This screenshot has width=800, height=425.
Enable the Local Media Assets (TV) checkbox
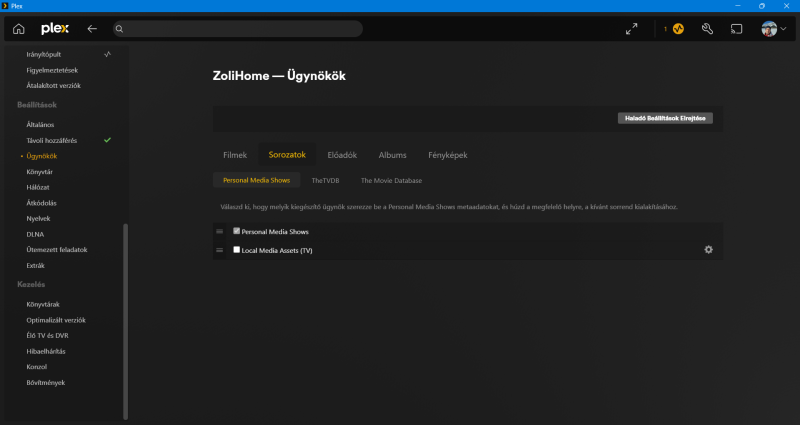click(x=236, y=249)
